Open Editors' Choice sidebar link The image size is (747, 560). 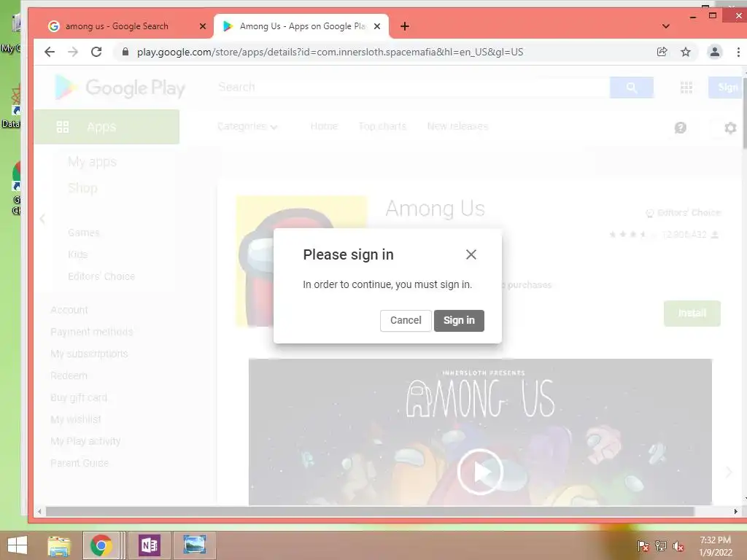point(101,276)
